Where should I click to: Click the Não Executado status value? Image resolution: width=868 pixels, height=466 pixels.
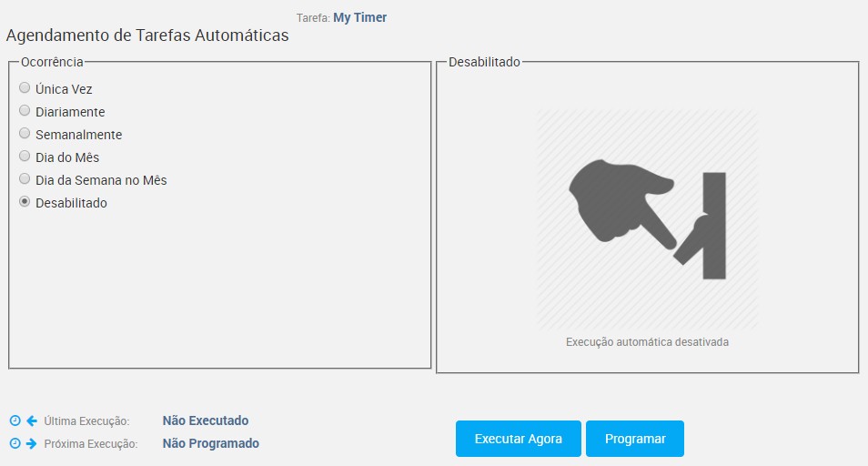point(206,420)
